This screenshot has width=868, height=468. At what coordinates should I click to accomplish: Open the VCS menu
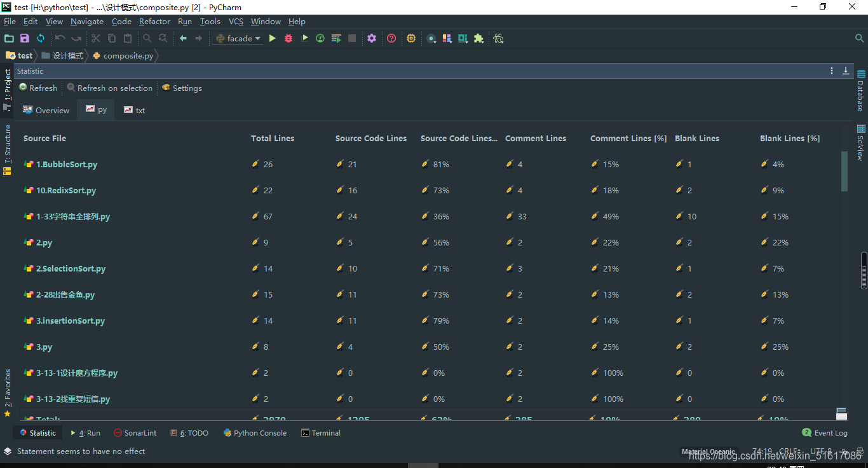(x=236, y=22)
